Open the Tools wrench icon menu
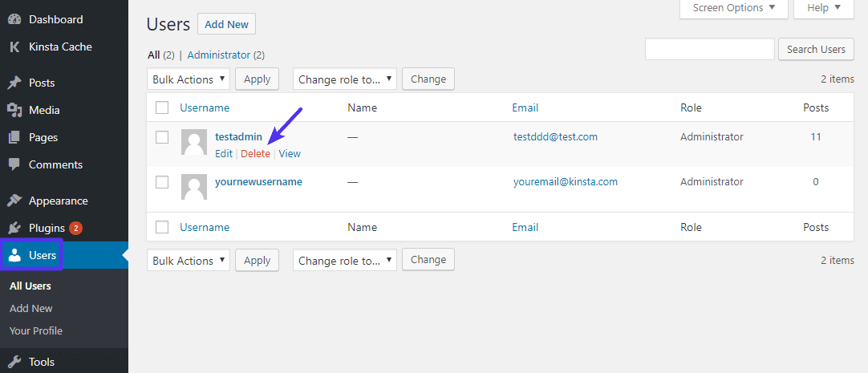 click(x=14, y=362)
